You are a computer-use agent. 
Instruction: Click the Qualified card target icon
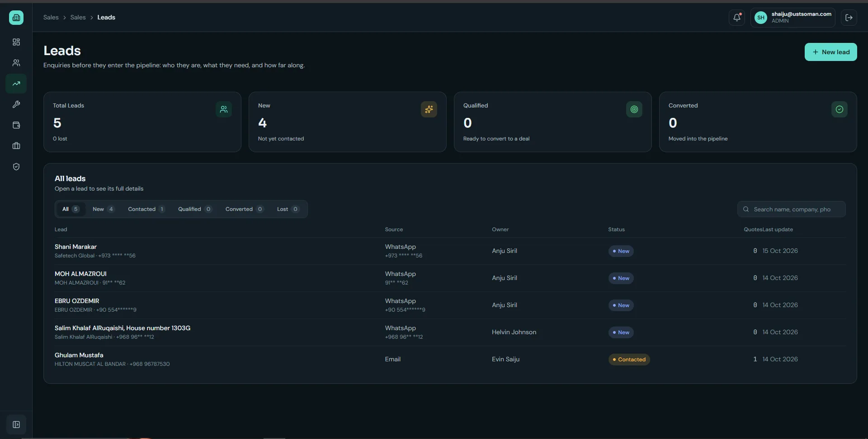click(634, 109)
